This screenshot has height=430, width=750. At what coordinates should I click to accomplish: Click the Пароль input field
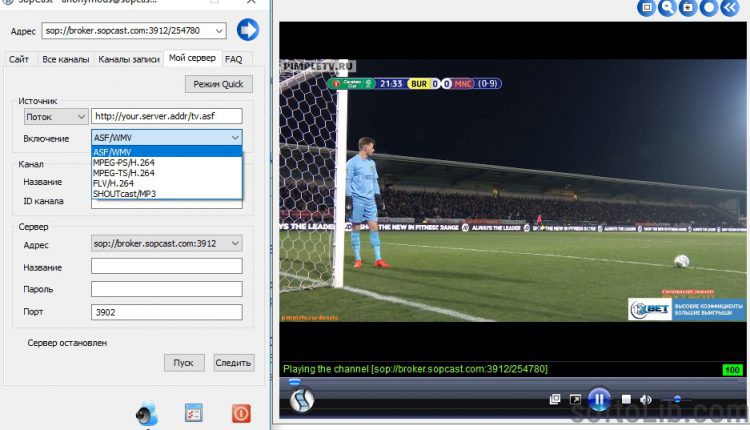(166, 289)
